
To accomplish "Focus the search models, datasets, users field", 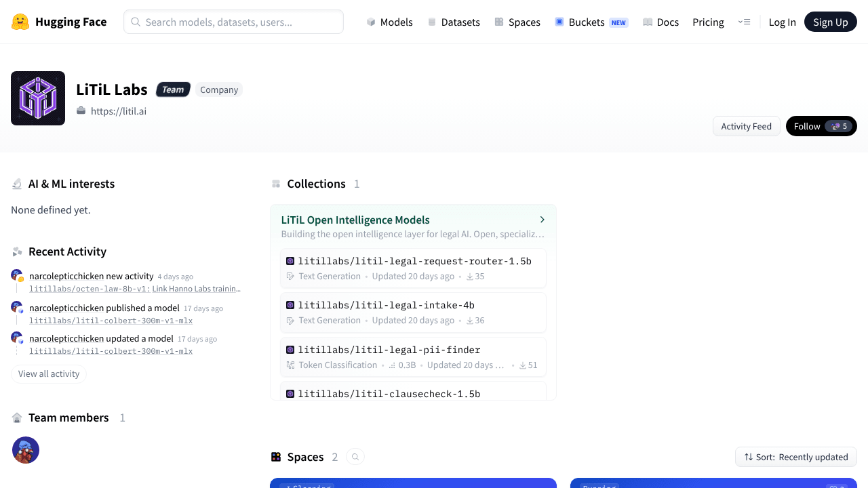I will [x=233, y=22].
